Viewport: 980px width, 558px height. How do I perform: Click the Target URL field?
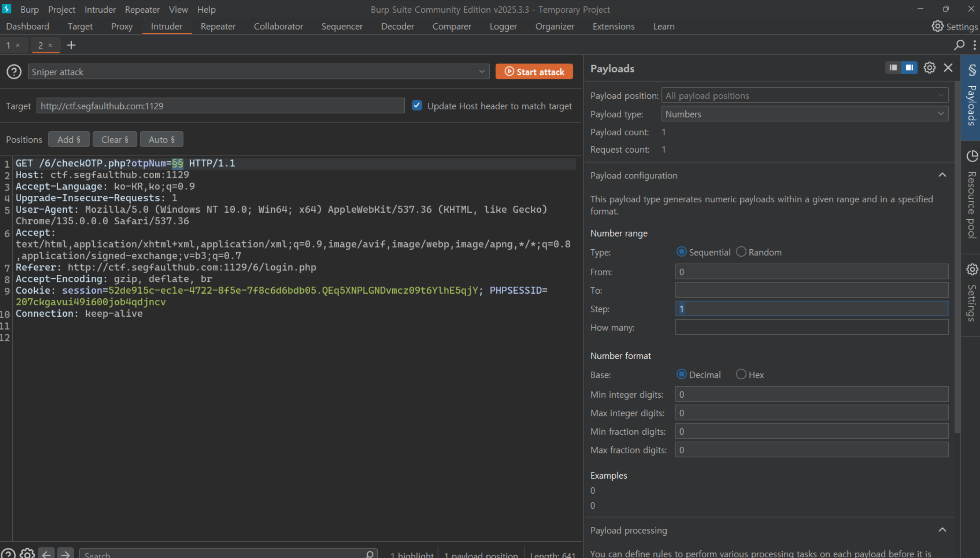[220, 106]
